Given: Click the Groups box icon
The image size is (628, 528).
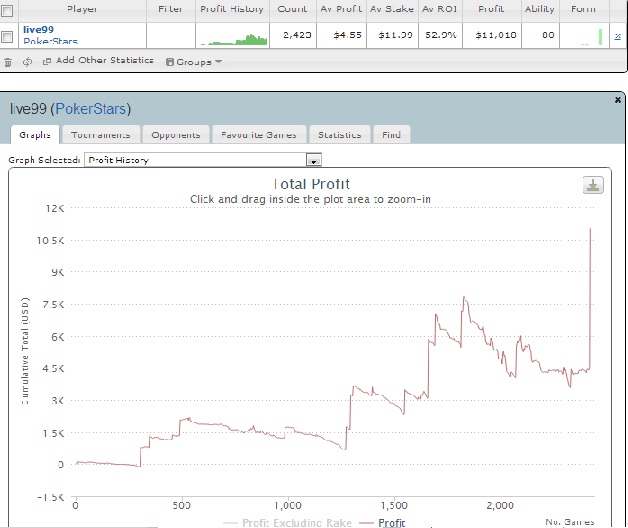Looking at the screenshot, I should (x=170, y=62).
